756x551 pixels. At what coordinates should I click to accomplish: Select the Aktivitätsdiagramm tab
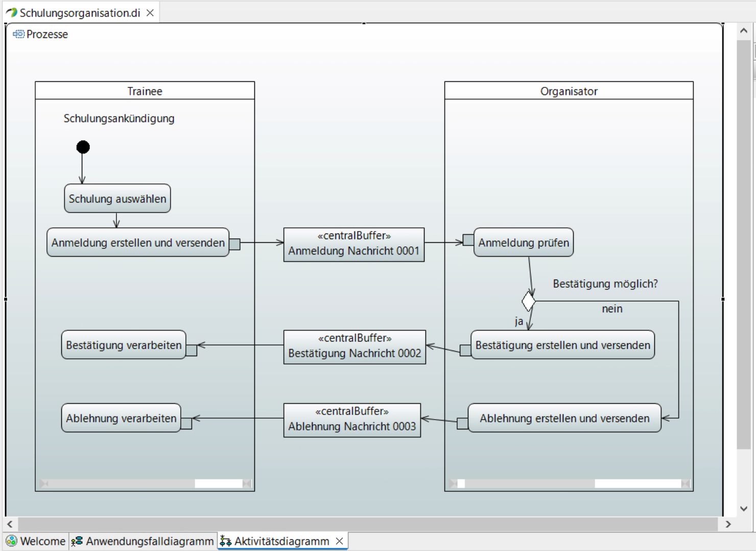coord(281,541)
